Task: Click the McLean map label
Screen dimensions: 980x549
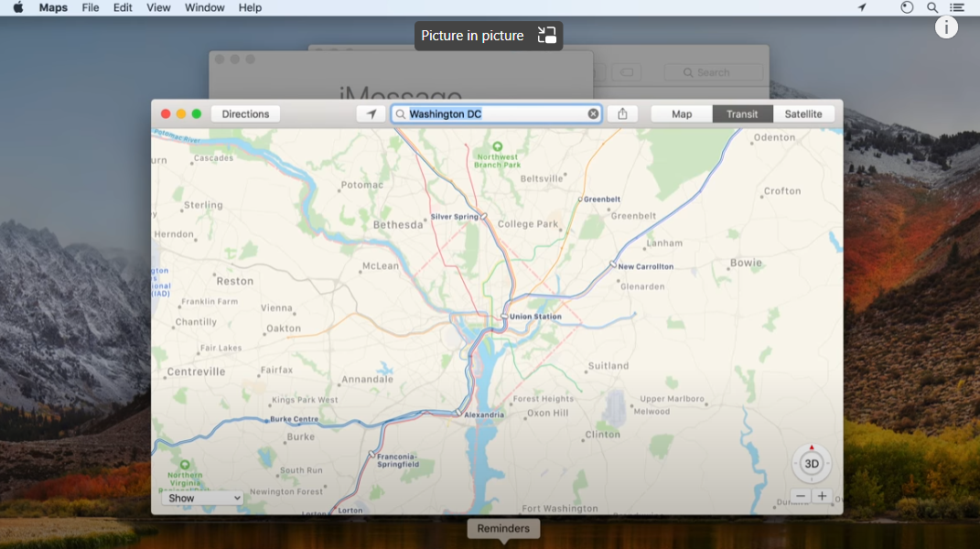Action: point(381,265)
